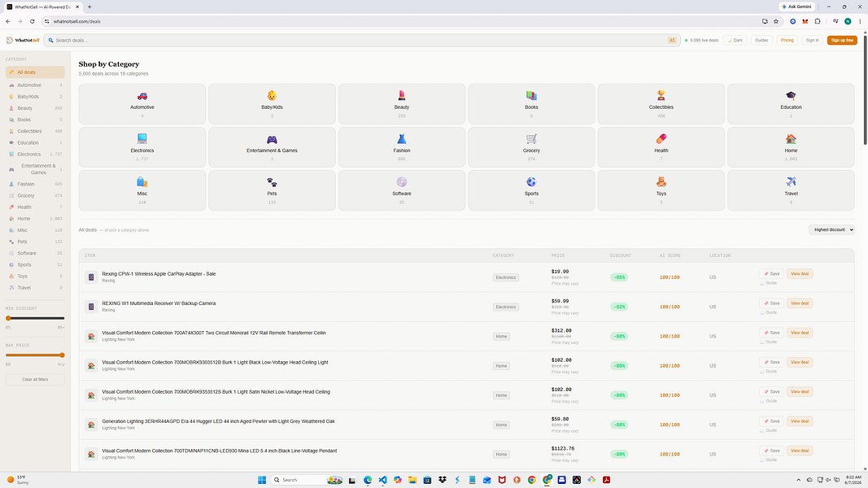Toggle Guide for 700MOBRK9353512S Satin Nickel row
Screen dimensions: 868x488
coord(768,401)
